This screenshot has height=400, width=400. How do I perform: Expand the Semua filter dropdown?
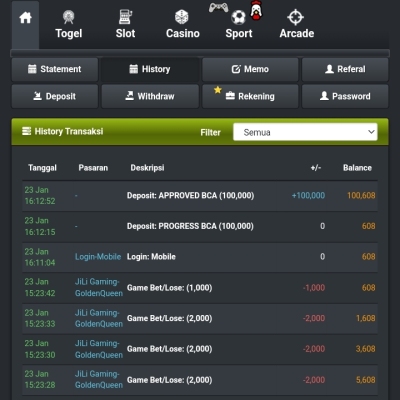point(305,132)
